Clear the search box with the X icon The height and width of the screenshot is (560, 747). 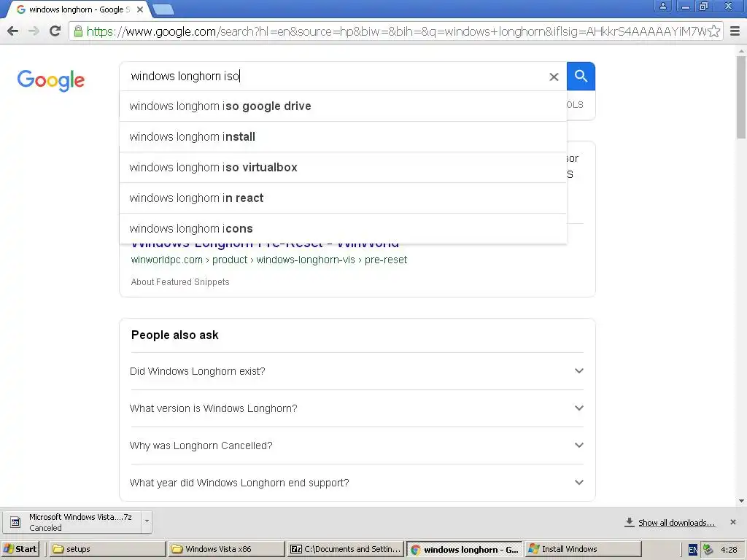tap(554, 77)
